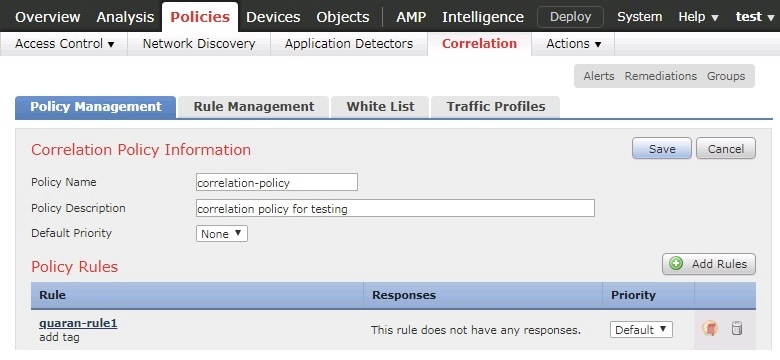This screenshot has height=360, width=780.
Task: Save the correlation policy
Action: pos(662,149)
